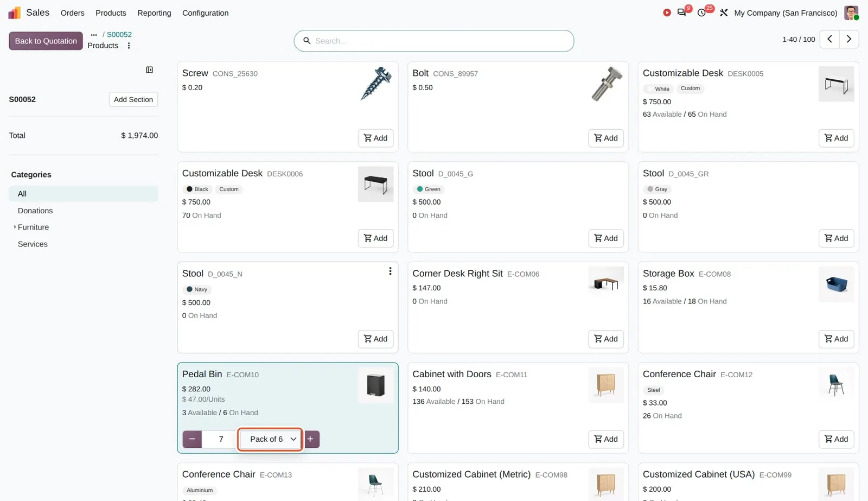Expand the Furniture category
The width and height of the screenshot is (868, 501).
pyautogui.click(x=15, y=227)
